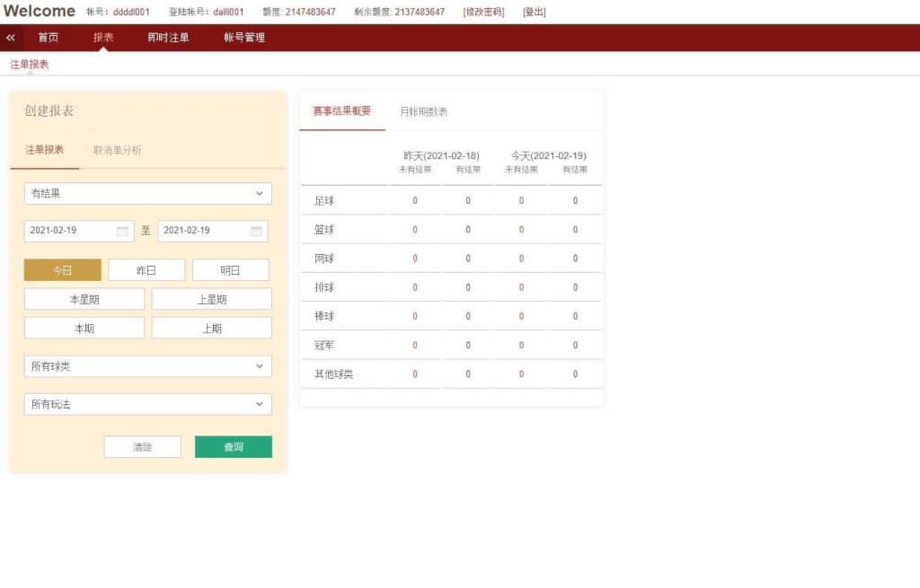This screenshot has height=588, width=920.
Task: Click the 冠军 row label
Action: point(324,346)
